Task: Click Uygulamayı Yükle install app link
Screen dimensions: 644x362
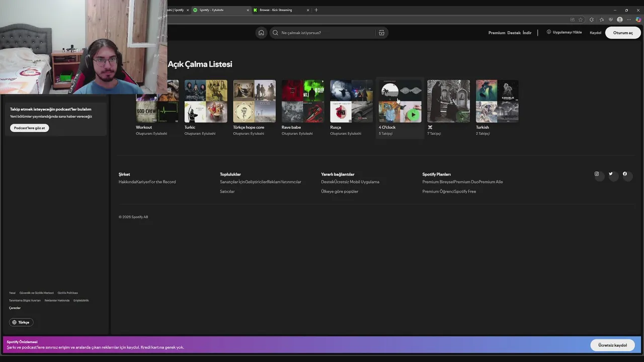Action: [x=564, y=32]
